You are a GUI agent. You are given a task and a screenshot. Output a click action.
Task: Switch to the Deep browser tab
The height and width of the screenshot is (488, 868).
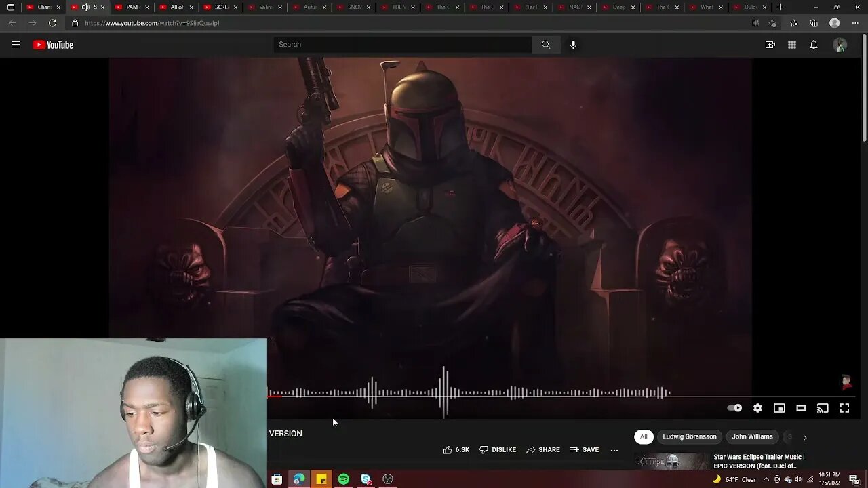[x=618, y=7]
